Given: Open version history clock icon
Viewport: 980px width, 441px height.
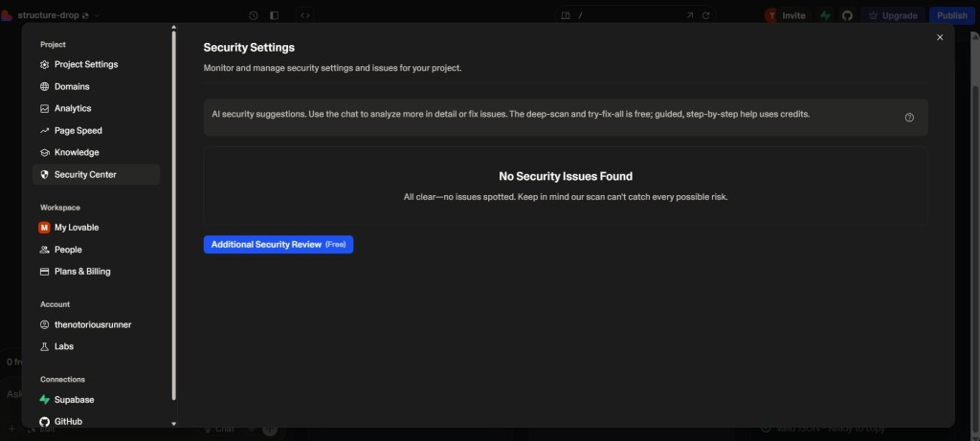Looking at the screenshot, I should point(253,15).
